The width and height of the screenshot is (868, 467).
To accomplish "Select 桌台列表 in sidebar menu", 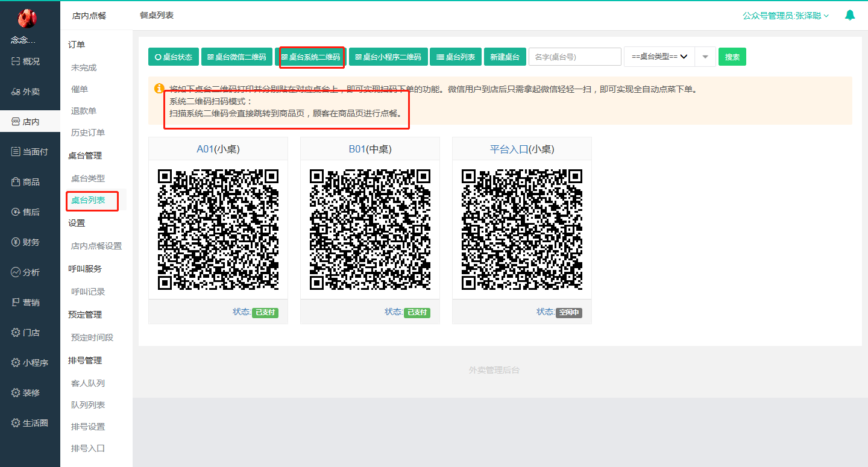I will click(88, 200).
